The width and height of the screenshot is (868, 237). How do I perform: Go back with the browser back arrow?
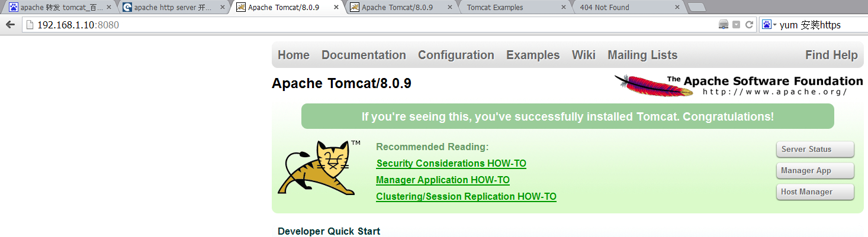(x=9, y=25)
